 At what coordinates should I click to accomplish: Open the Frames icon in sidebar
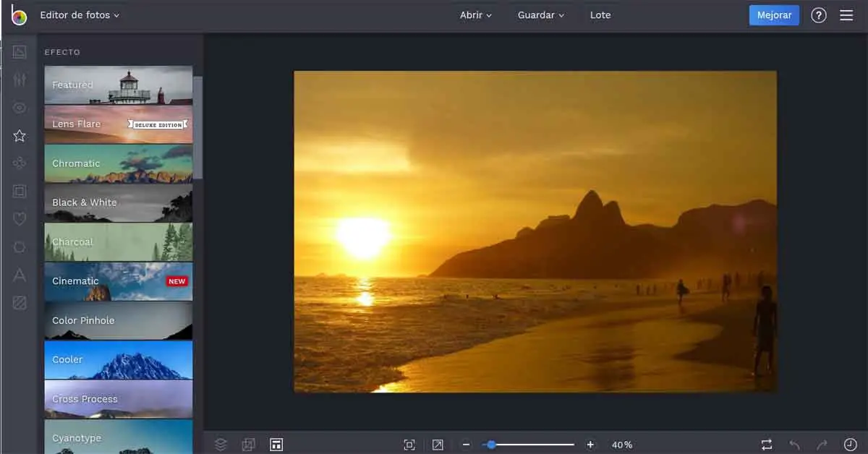click(20, 192)
